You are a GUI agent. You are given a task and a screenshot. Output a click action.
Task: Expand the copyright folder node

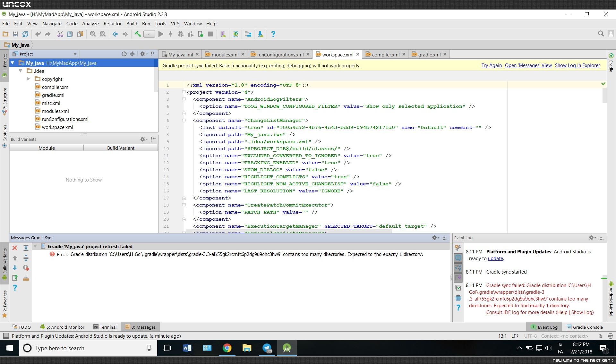28,79
